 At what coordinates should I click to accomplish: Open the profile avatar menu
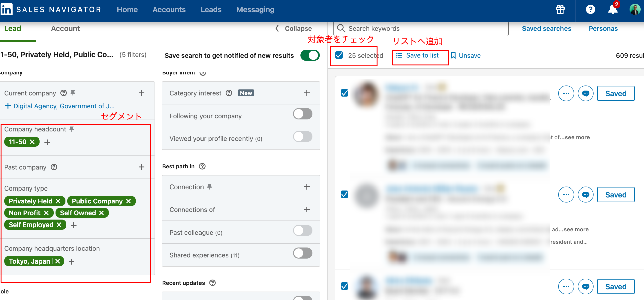pyautogui.click(x=635, y=10)
